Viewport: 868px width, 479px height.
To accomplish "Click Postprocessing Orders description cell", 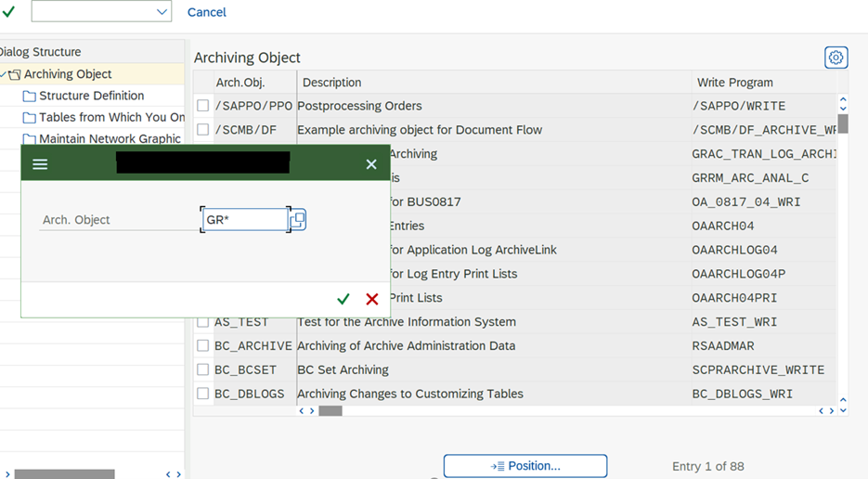I will point(359,106).
